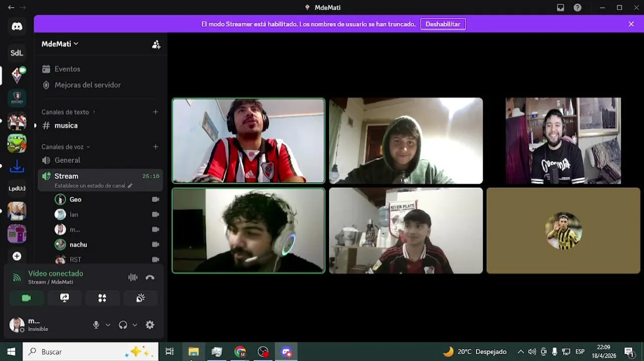This screenshot has height=361, width=644.
Task: Open the SdL server in sidebar
Action: pyautogui.click(x=17, y=53)
